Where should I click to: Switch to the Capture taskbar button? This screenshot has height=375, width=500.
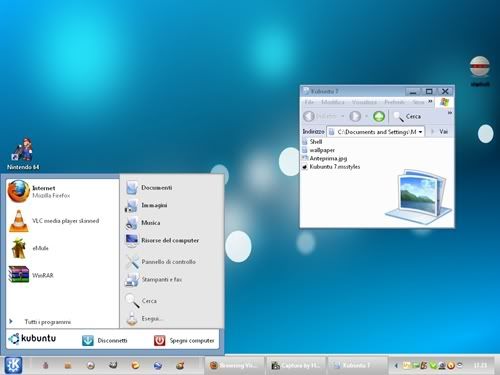pyautogui.click(x=296, y=366)
